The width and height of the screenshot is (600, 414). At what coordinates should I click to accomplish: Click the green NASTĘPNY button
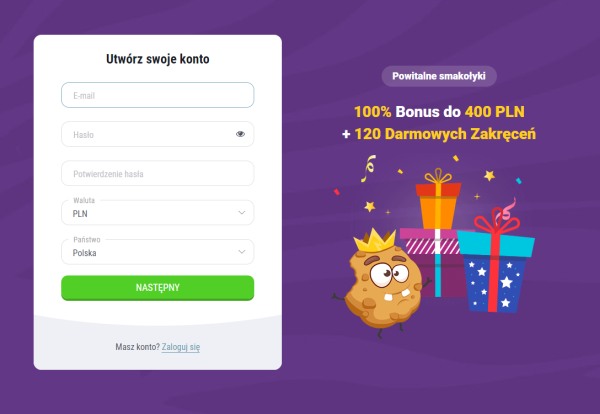tap(158, 288)
